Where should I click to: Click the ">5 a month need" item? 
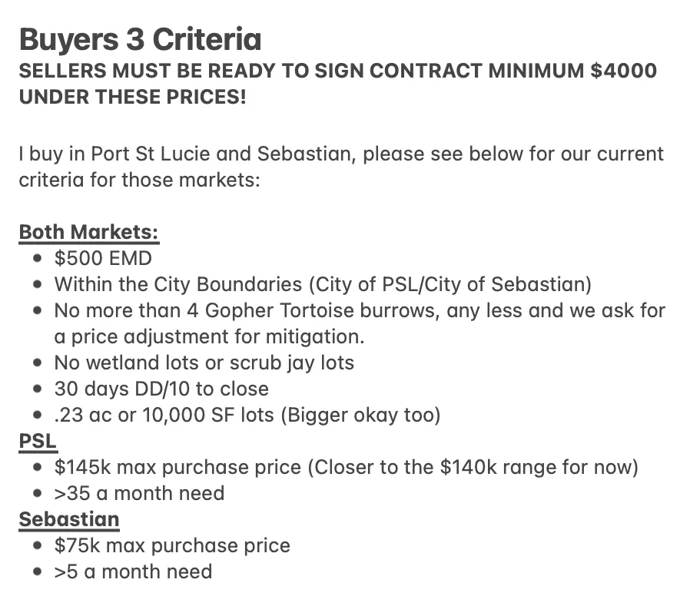click(x=133, y=571)
